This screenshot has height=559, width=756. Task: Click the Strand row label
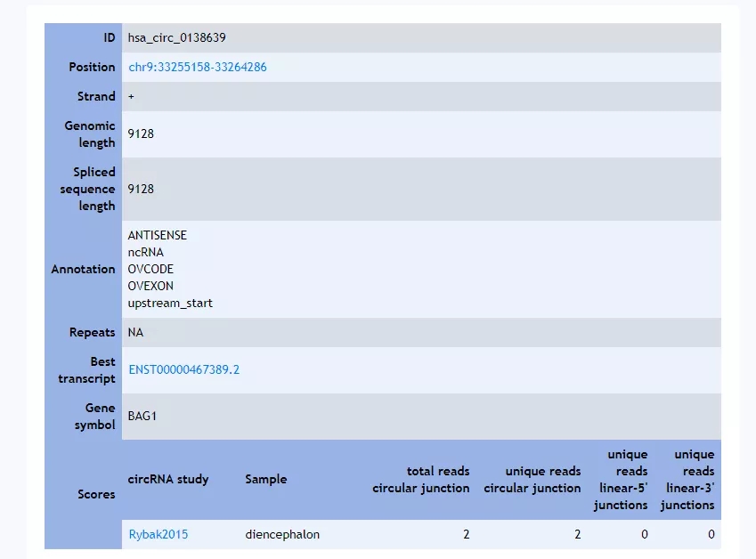(x=96, y=96)
